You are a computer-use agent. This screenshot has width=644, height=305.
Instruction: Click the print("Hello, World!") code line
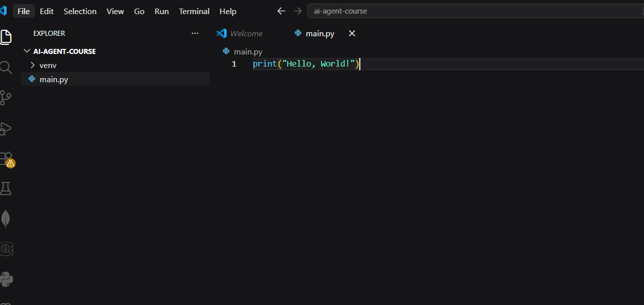click(x=306, y=64)
